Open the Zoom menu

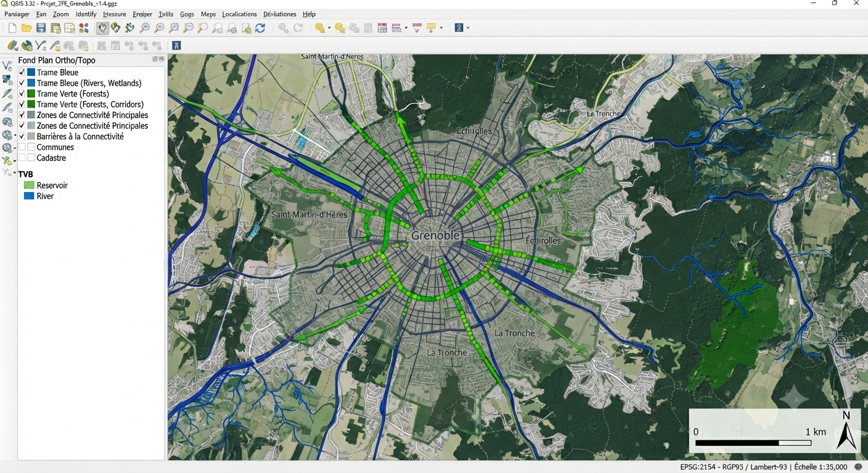[60, 14]
